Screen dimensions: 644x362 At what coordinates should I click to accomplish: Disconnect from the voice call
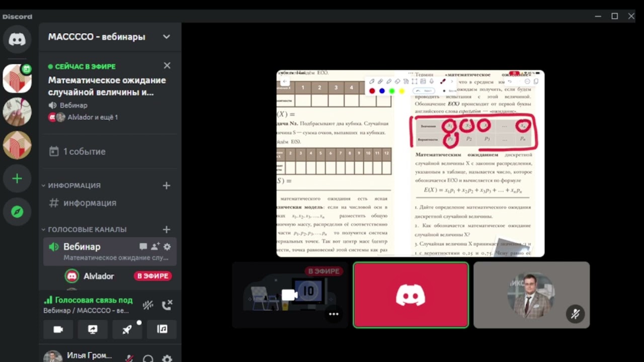(167, 305)
